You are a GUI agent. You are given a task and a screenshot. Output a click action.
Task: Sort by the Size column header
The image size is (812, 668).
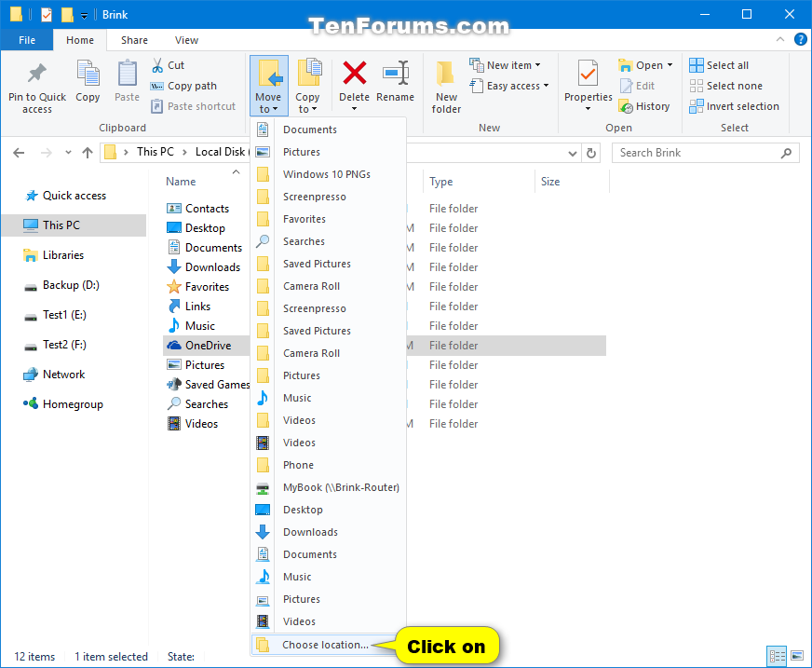coord(550,182)
